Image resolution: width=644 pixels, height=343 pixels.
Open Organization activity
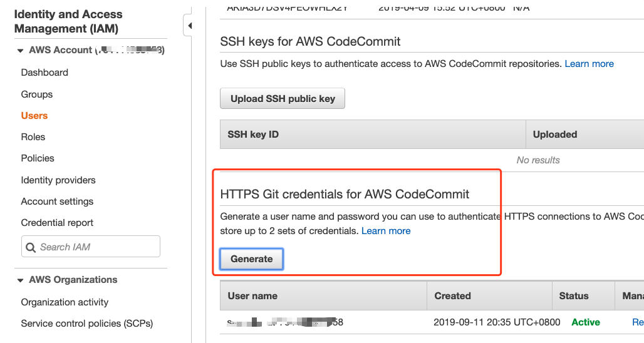65,302
